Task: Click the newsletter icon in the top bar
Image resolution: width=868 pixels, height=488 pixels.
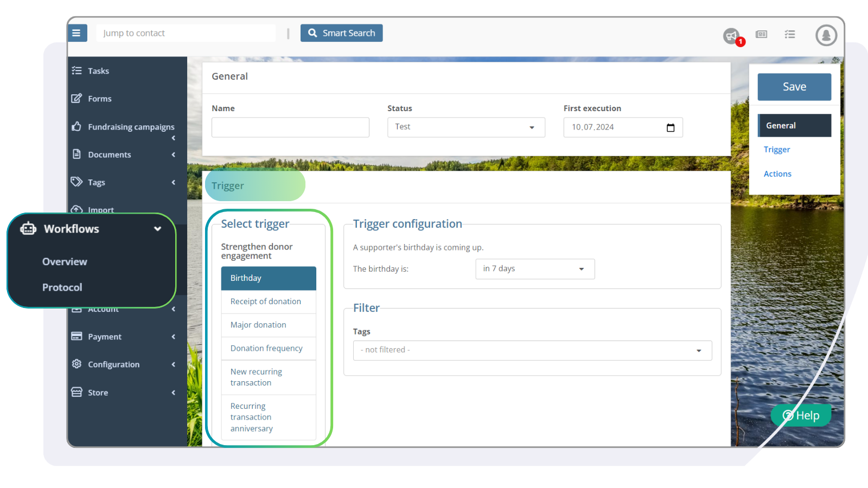Action: [761, 34]
